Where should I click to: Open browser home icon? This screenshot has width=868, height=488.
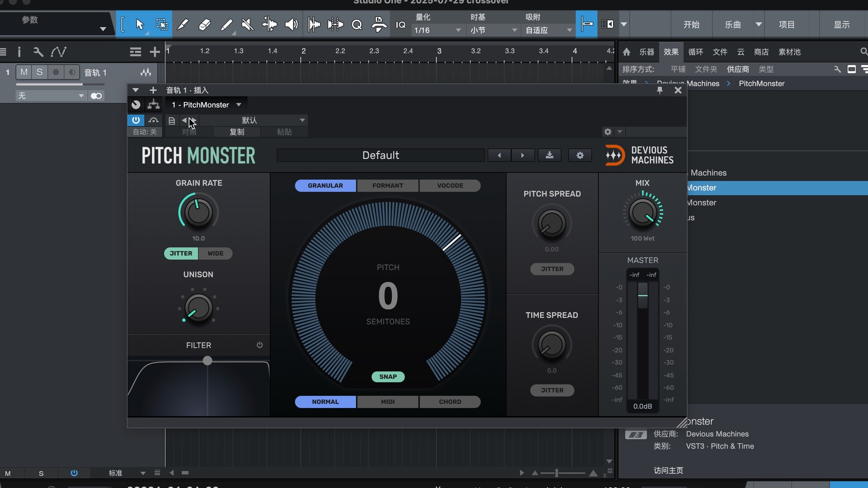[626, 52]
